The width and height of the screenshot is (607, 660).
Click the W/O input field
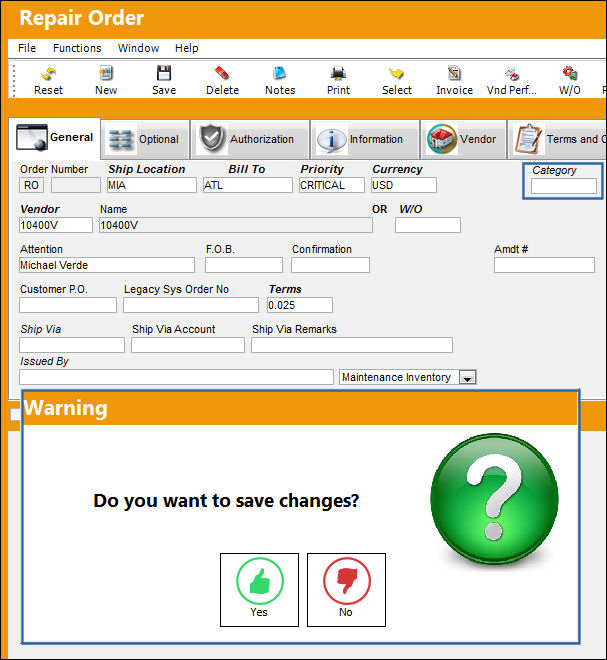coord(428,225)
